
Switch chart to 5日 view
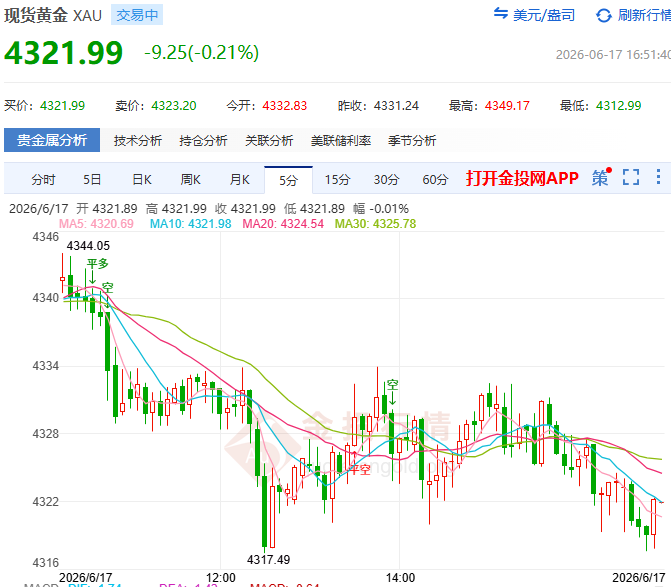point(92,180)
